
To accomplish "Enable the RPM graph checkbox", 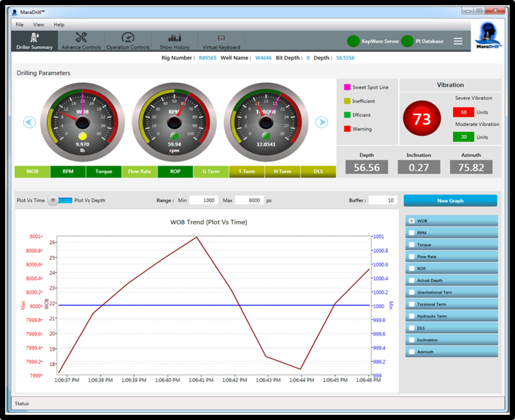I will coord(412,233).
